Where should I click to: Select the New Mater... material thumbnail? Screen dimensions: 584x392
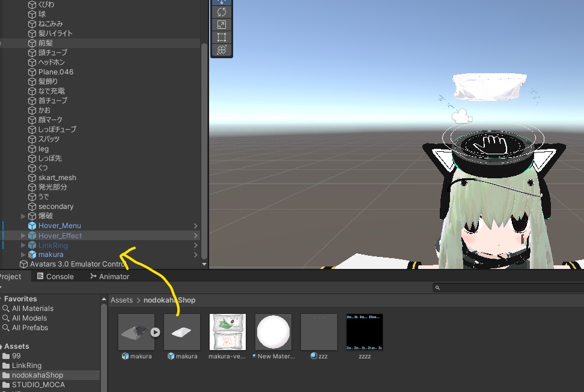273,332
